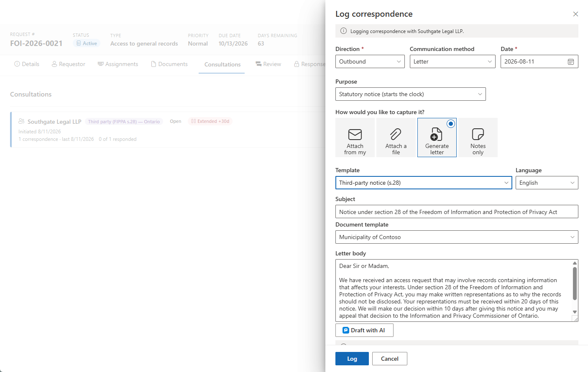588x372 pixels.
Task: Open the Direction dropdown set to Outbound
Action: 370,61
